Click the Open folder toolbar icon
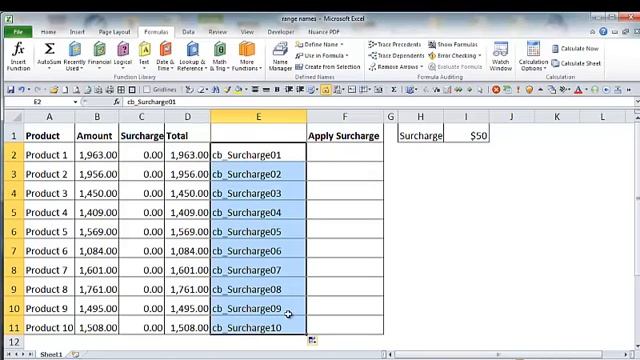The height and width of the screenshot is (360, 640). pos(53,89)
